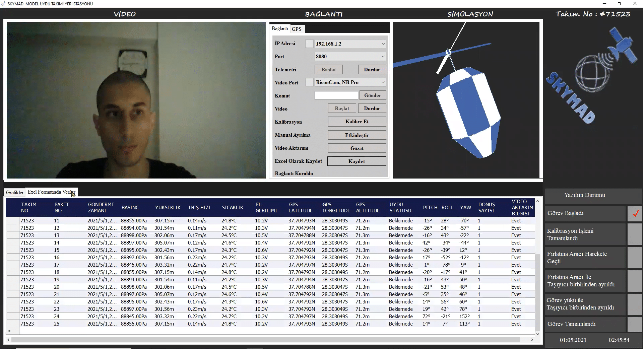Screen dimensions: 644x349
Task: Switch to the GPS tab
Action: tap(297, 29)
